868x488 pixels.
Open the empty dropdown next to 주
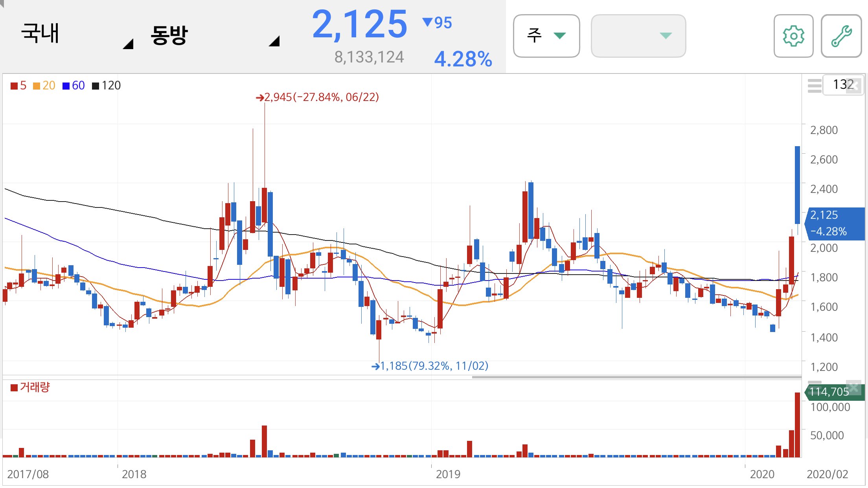(x=638, y=36)
